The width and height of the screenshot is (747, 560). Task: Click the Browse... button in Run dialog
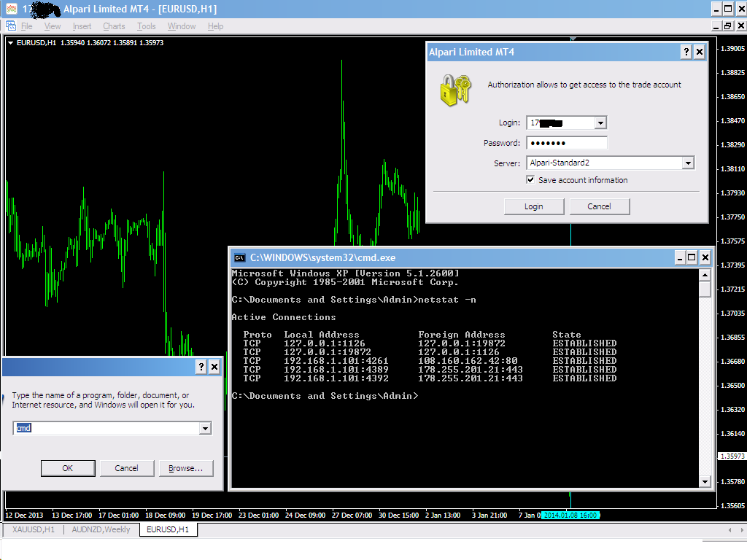point(186,468)
